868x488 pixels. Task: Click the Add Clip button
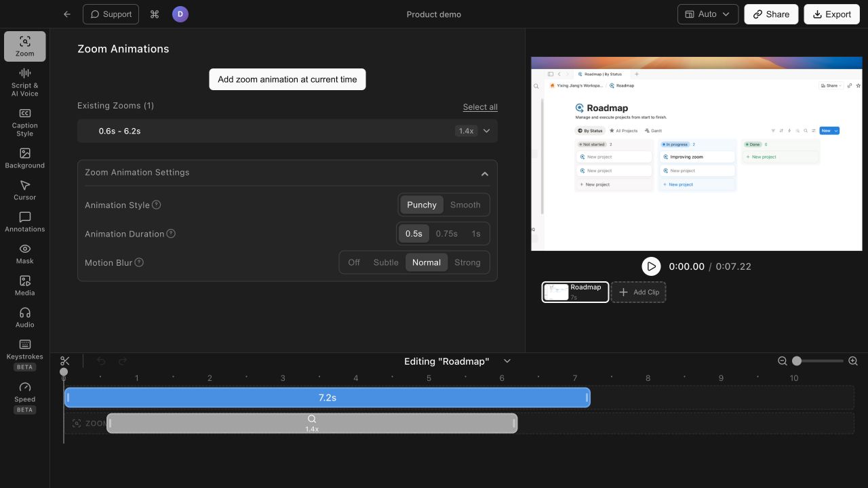pos(638,292)
